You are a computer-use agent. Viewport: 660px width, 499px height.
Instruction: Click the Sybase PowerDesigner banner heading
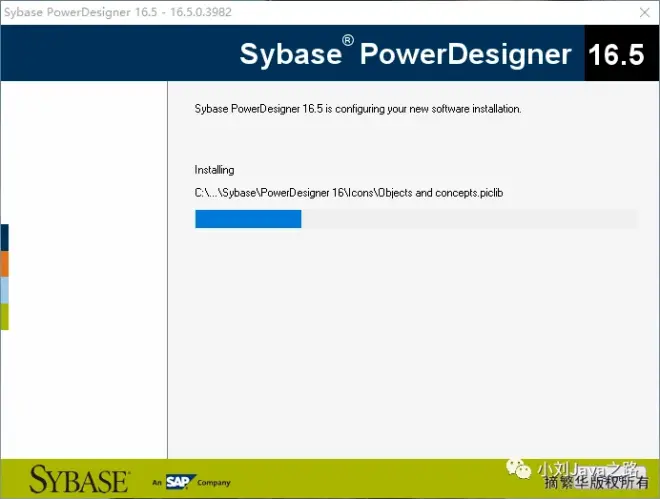405,53
